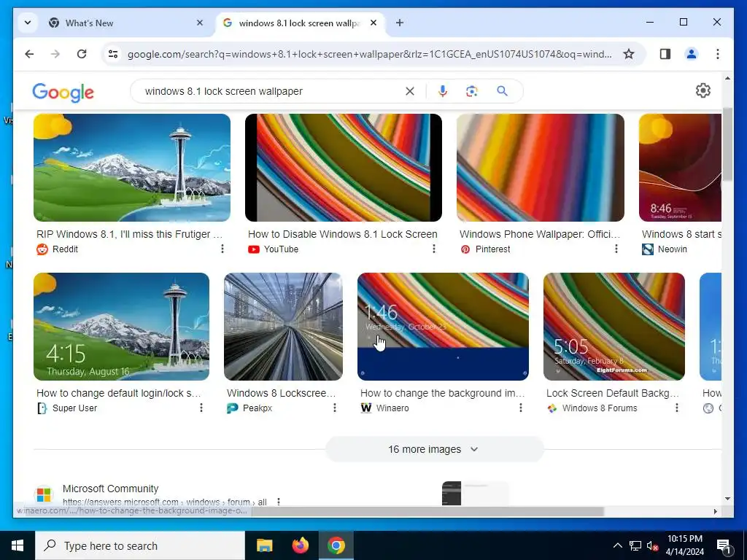The image size is (747, 560).
Task: Open Chrome three-dot menu
Action: click(x=718, y=54)
